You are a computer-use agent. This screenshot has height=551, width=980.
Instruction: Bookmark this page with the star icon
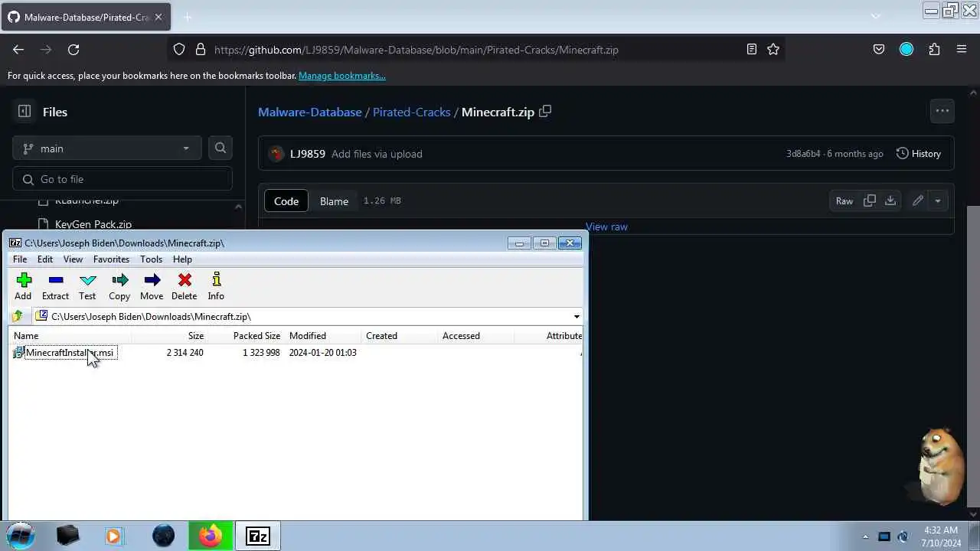773,50
